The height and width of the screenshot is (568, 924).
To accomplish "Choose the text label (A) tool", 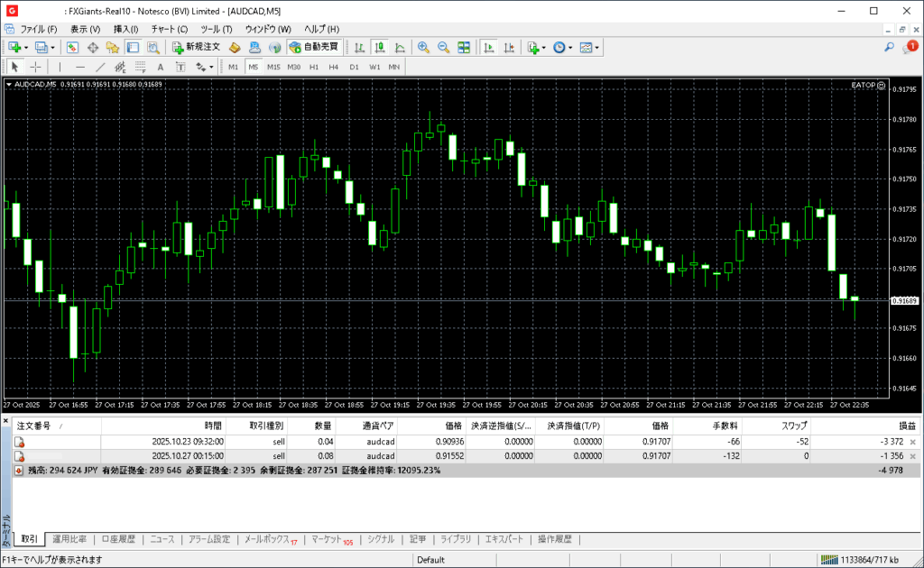I will coord(161,67).
